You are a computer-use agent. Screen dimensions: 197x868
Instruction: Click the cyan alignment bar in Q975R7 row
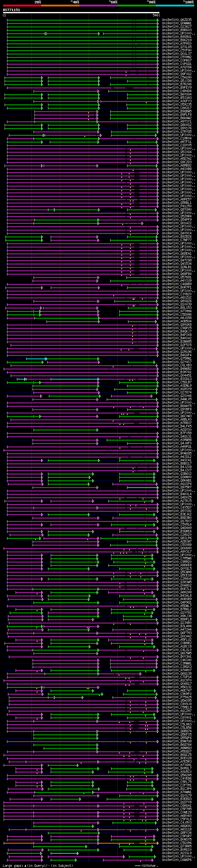coord(143,487)
